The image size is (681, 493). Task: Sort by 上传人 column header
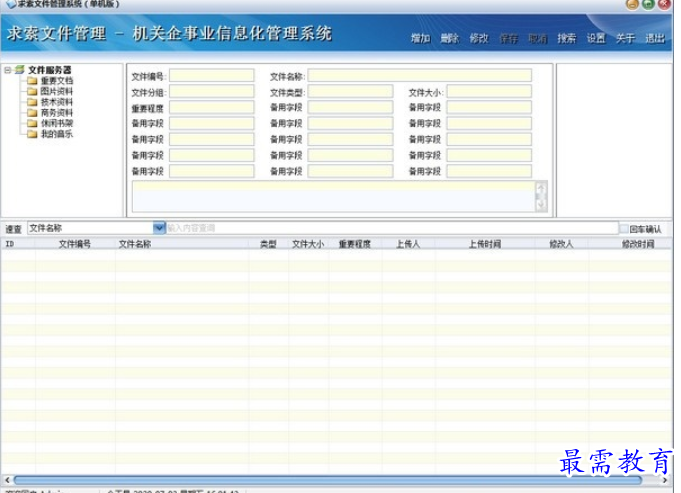pos(408,244)
